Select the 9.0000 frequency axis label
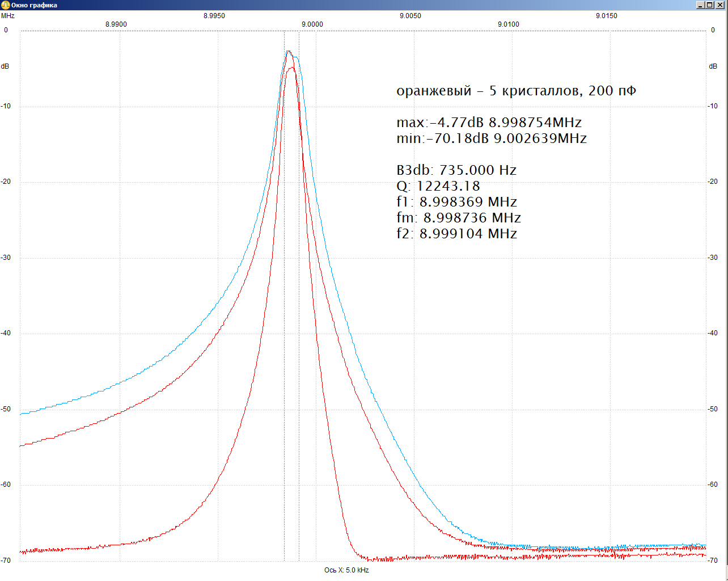This screenshot has width=728, height=581. [312, 24]
